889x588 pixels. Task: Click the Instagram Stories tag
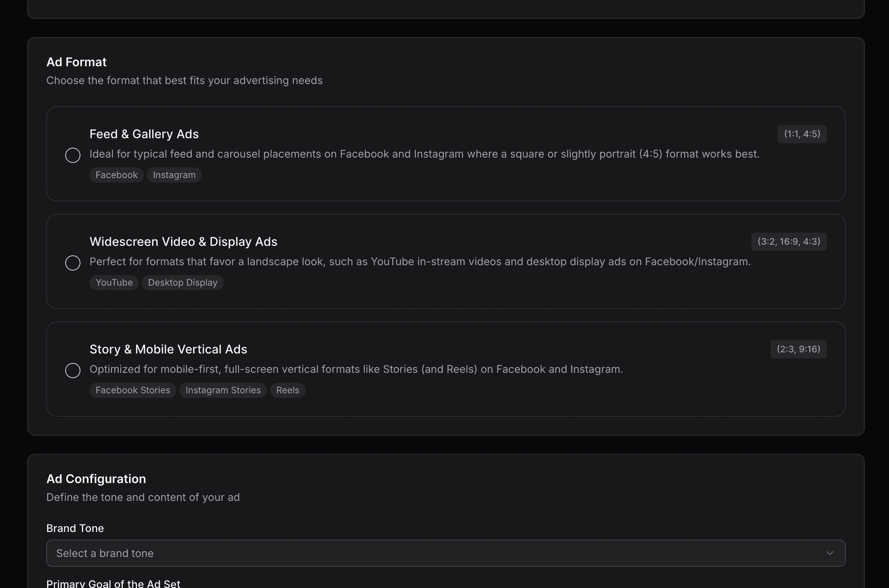pos(223,390)
